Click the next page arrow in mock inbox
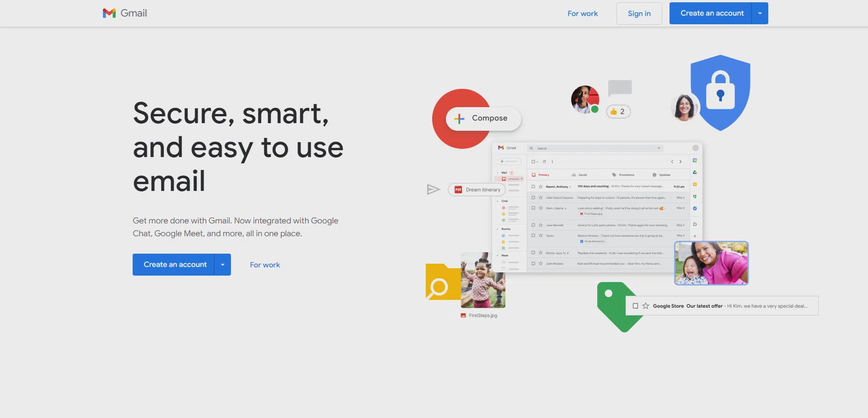This screenshot has width=868, height=418. (x=680, y=162)
